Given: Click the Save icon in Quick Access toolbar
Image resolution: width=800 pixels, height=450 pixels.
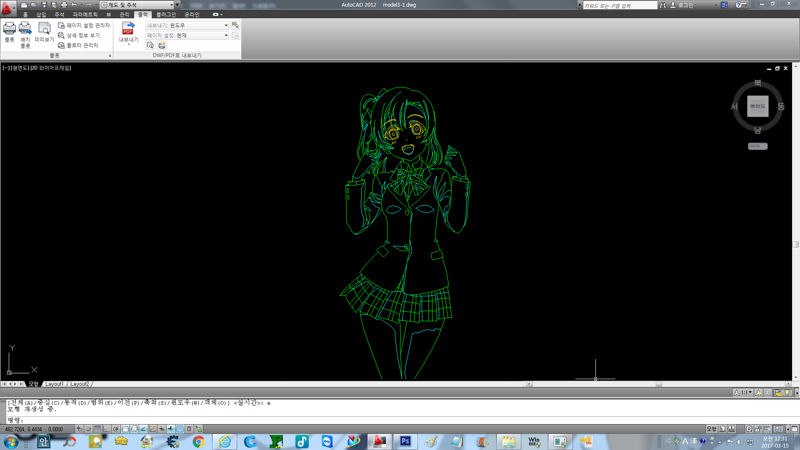Looking at the screenshot, I should (44, 5).
